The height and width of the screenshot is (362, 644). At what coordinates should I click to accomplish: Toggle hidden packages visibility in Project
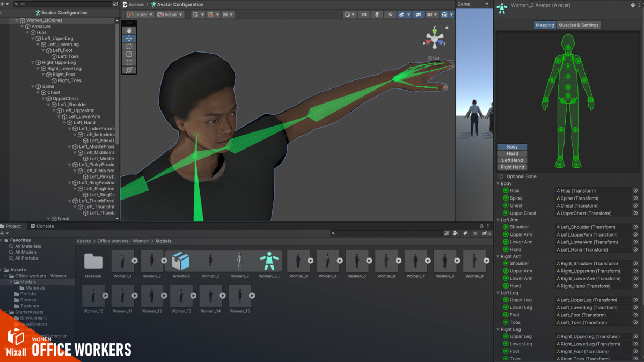[x=486, y=233]
